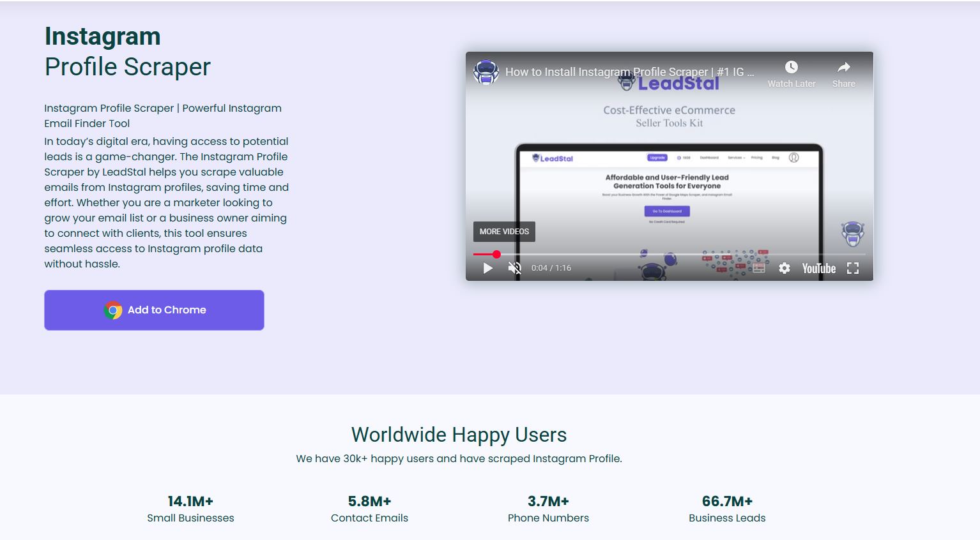The image size is (980, 540).
Task: Toggle the video captions icon
Action: 758,269
